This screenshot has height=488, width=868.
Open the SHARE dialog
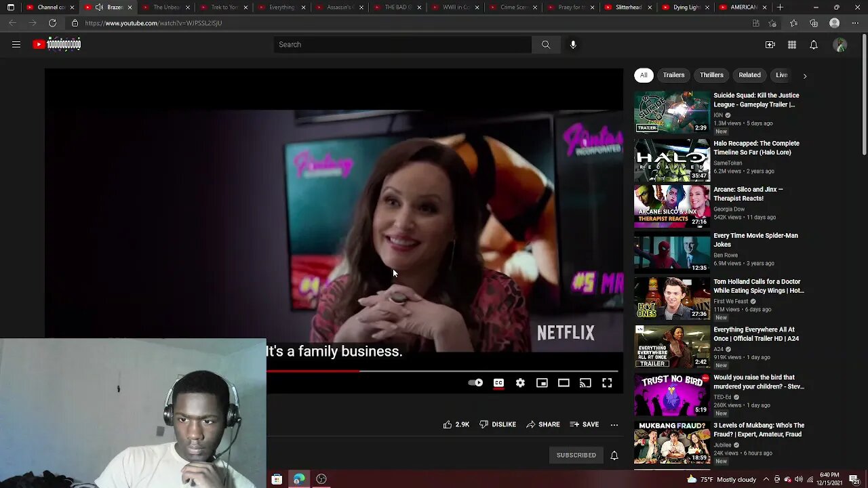point(543,424)
